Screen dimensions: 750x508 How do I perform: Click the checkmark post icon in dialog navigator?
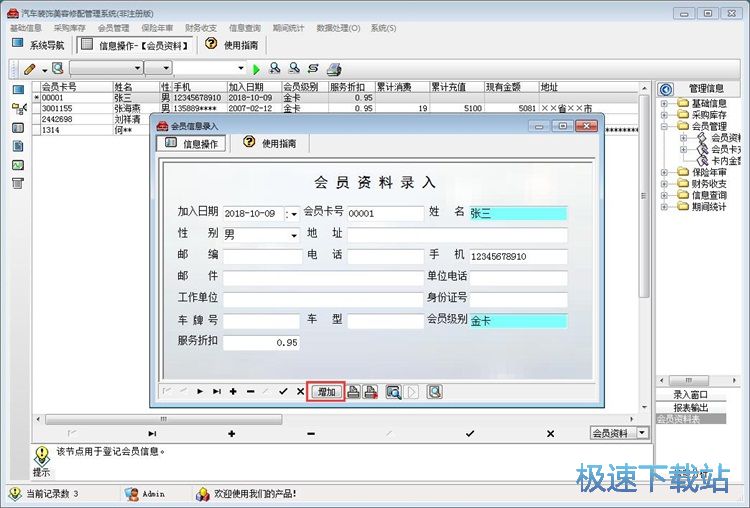tap(283, 392)
